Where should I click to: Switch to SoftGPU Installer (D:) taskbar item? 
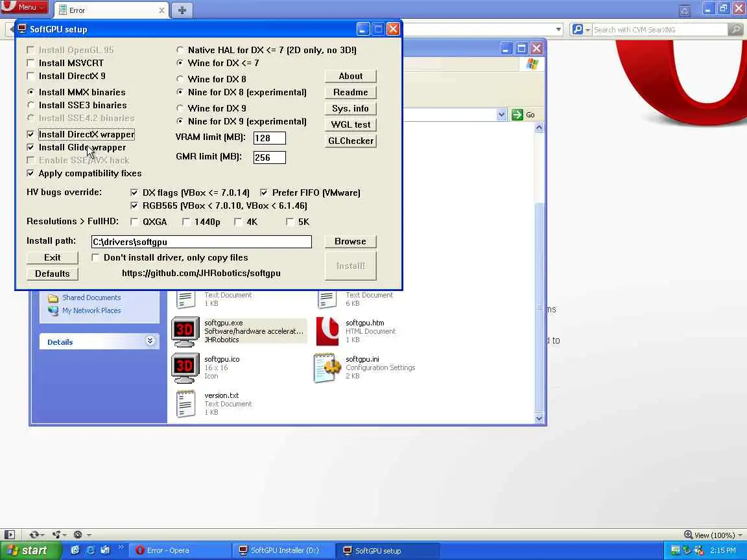point(284,550)
